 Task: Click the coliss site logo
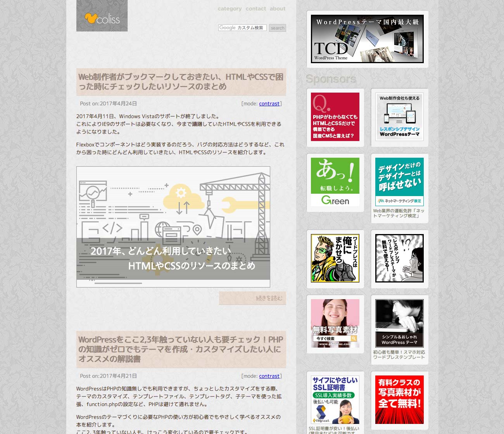tap(102, 16)
